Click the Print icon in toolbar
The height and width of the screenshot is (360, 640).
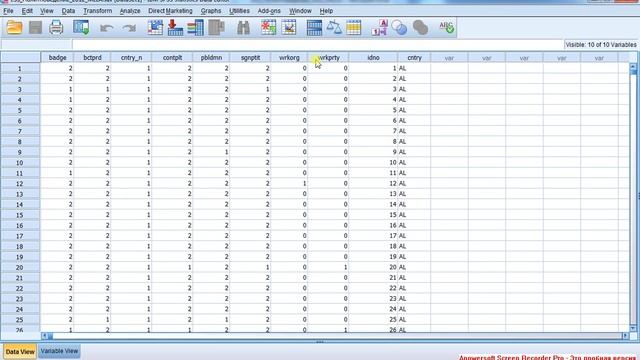click(x=56, y=27)
